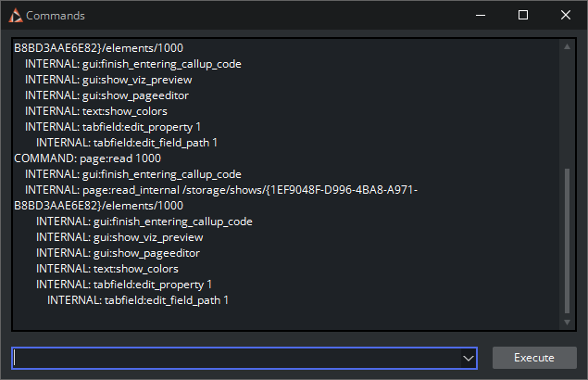588x380 pixels.
Task: Click the log scrollbar up arrow
Action: click(567, 46)
